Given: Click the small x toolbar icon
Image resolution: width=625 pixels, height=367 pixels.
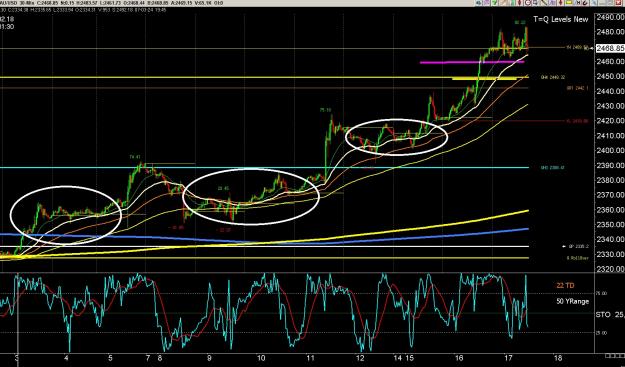Looking at the screenshot, I should (578, 3).
